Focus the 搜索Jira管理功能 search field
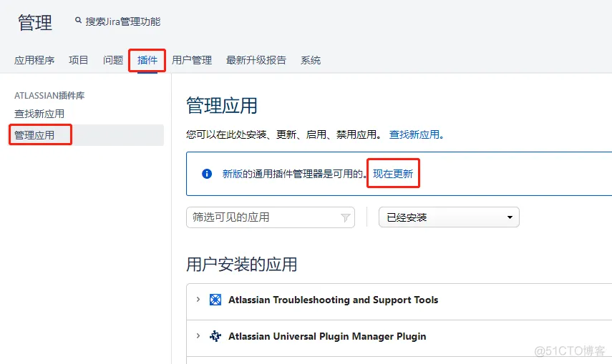The image size is (612, 364). pyautogui.click(x=123, y=21)
